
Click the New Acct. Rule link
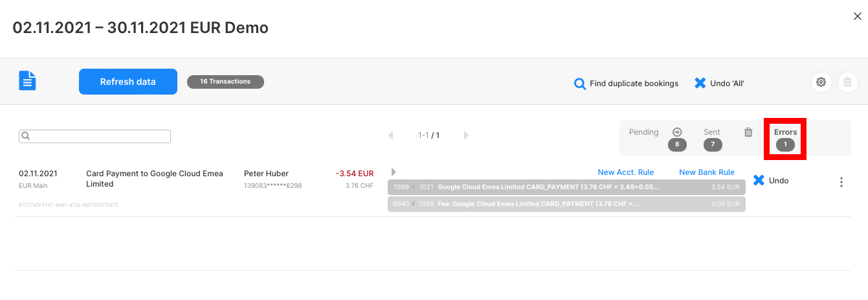point(625,172)
